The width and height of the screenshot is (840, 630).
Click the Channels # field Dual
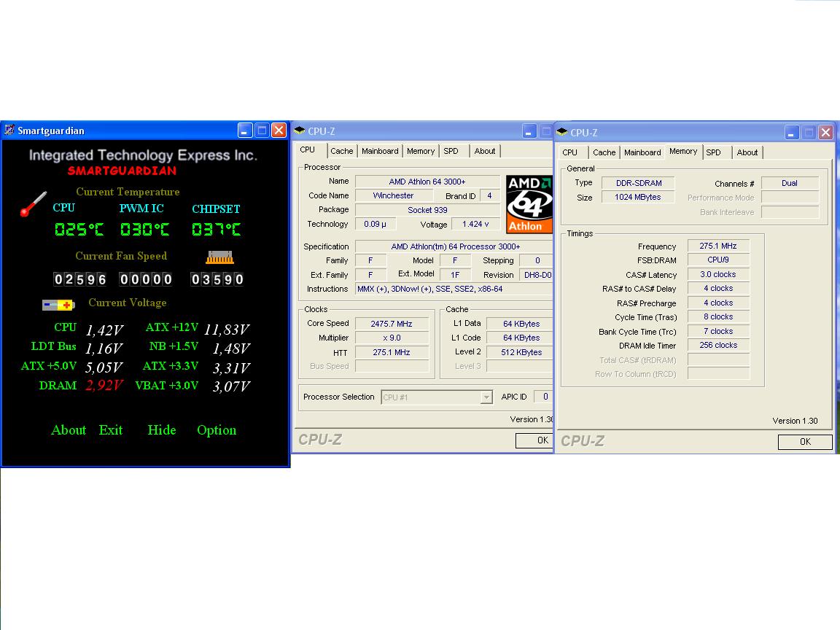pyautogui.click(x=790, y=183)
